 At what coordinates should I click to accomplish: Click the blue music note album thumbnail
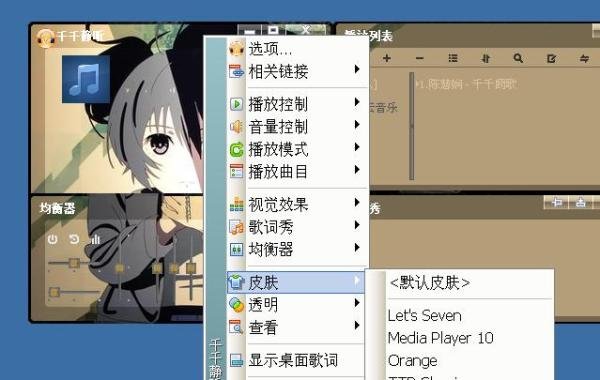86,79
